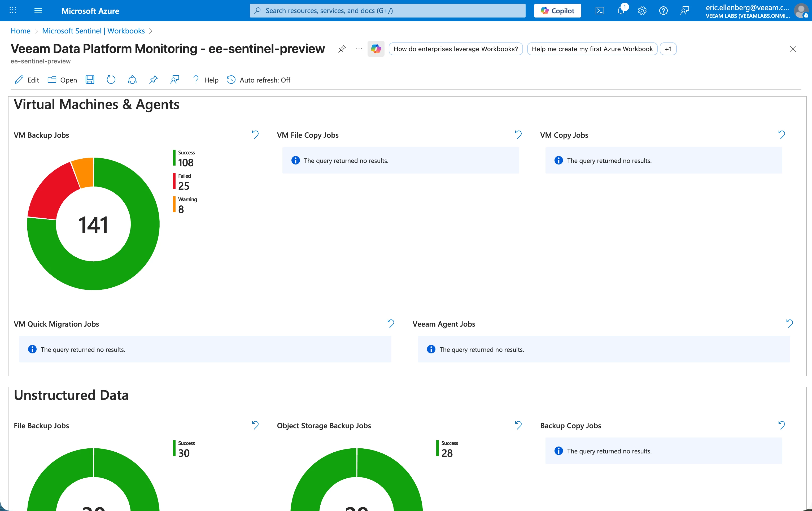This screenshot has width=812, height=511.
Task: Toggle the Auto refresh: Off control
Action: point(259,80)
